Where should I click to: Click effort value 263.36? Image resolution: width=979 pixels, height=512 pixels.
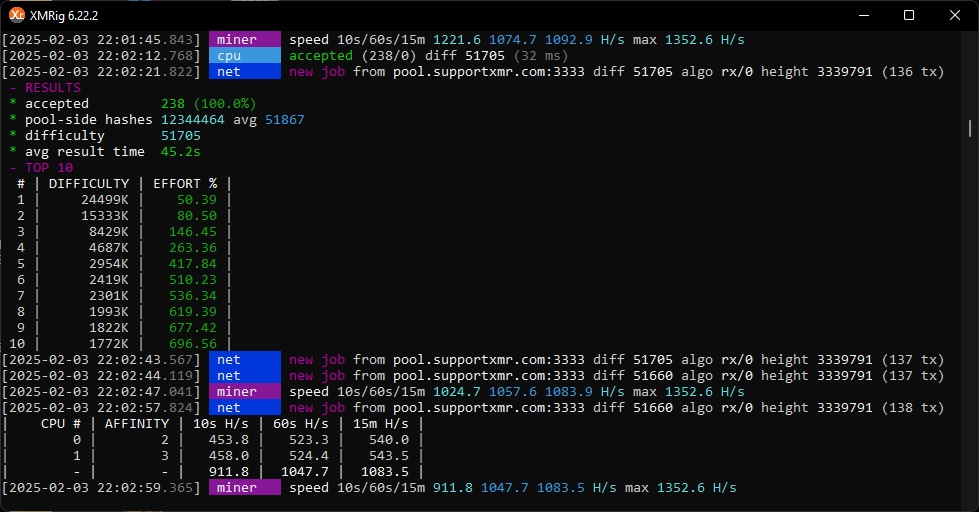pyautogui.click(x=193, y=248)
